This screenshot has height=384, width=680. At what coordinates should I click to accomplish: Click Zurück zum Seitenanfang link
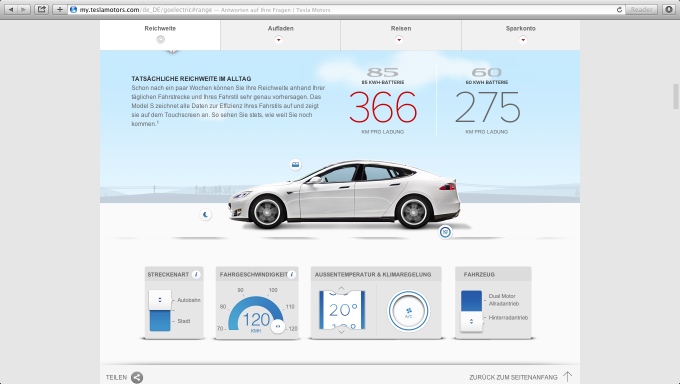[513, 377]
